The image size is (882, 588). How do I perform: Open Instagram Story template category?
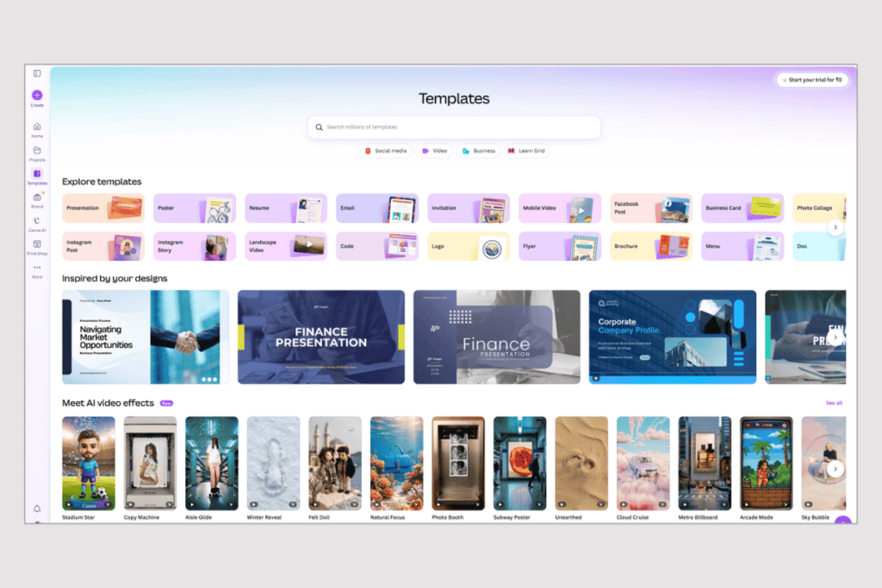(x=195, y=246)
